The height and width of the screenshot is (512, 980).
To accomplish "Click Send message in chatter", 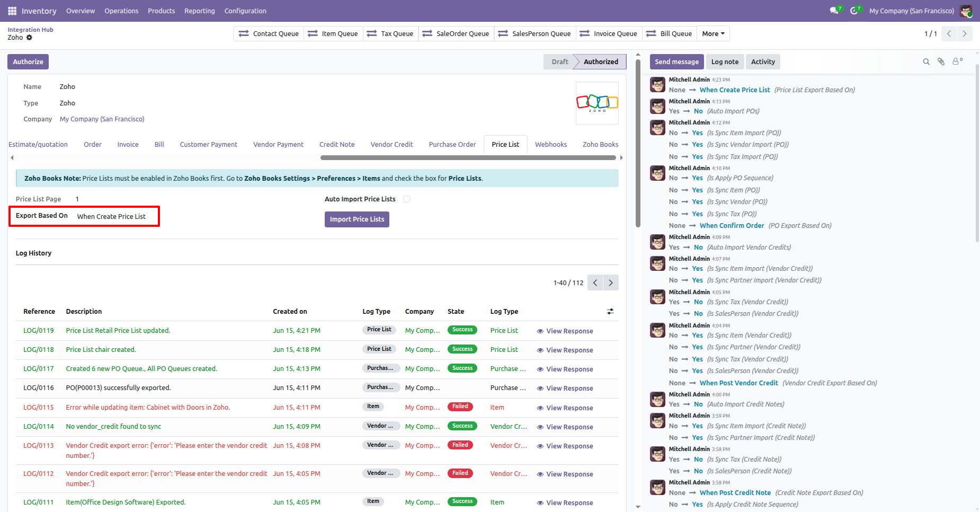I will click(676, 62).
